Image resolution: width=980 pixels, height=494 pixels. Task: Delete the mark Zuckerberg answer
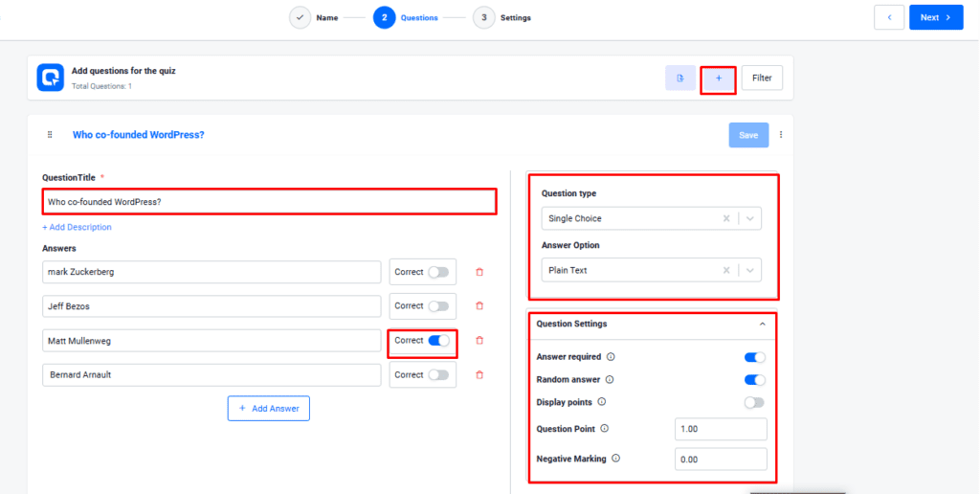tap(479, 272)
